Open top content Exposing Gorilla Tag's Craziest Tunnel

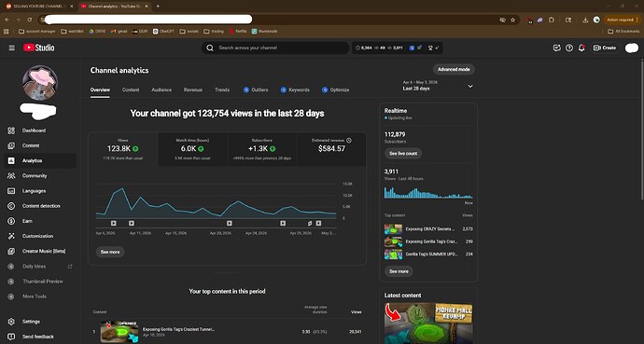(178, 330)
